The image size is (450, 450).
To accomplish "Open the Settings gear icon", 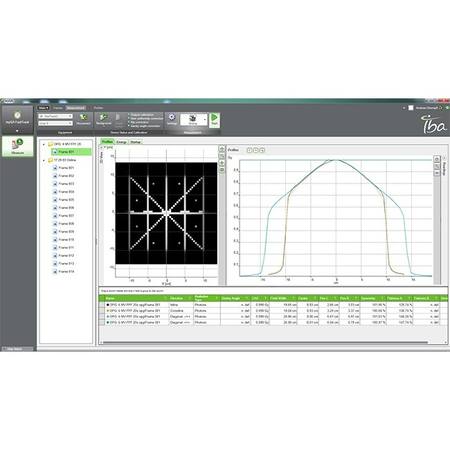I will coord(172,118).
